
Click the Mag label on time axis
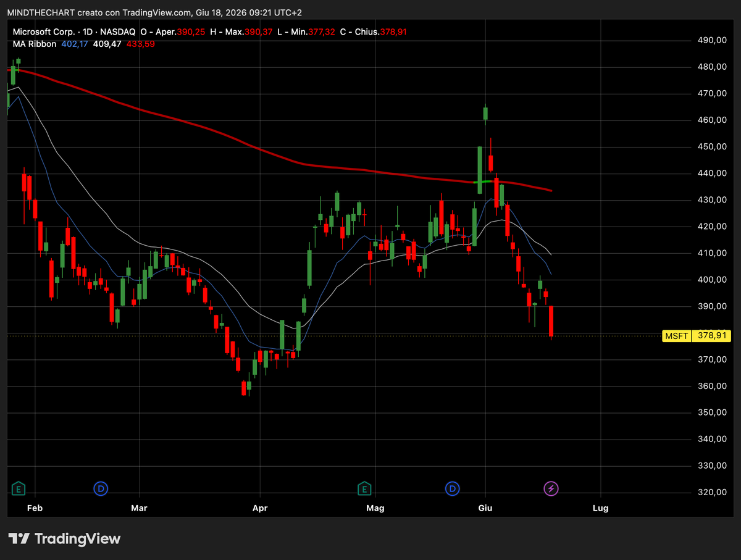pos(375,508)
